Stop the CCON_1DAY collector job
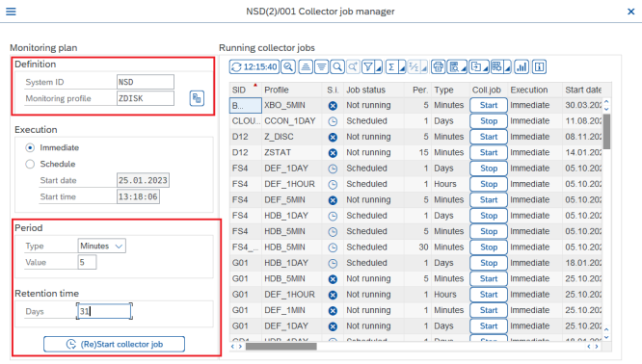This screenshot has width=642, height=364. point(489,121)
